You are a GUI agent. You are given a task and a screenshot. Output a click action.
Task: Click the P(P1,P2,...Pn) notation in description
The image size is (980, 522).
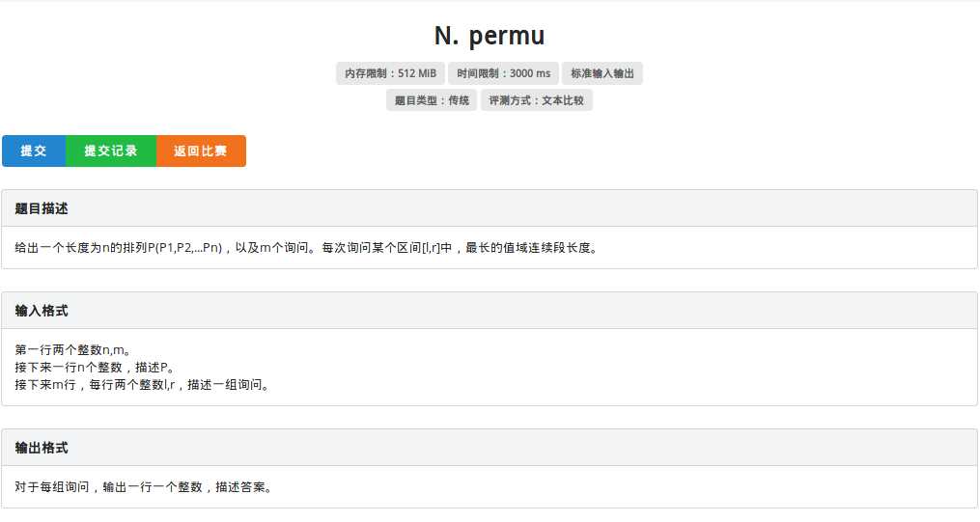coord(185,248)
